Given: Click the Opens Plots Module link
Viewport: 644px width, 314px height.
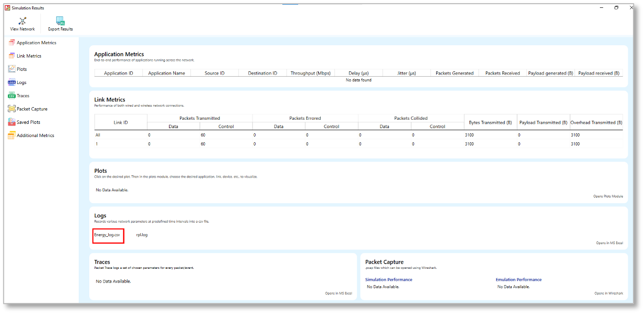Looking at the screenshot, I should point(608,196).
